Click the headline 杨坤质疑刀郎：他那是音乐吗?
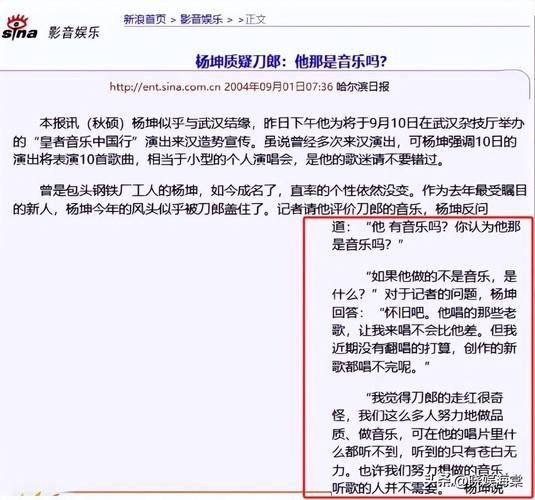The image size is (535, 500). (x=291, y=62)
